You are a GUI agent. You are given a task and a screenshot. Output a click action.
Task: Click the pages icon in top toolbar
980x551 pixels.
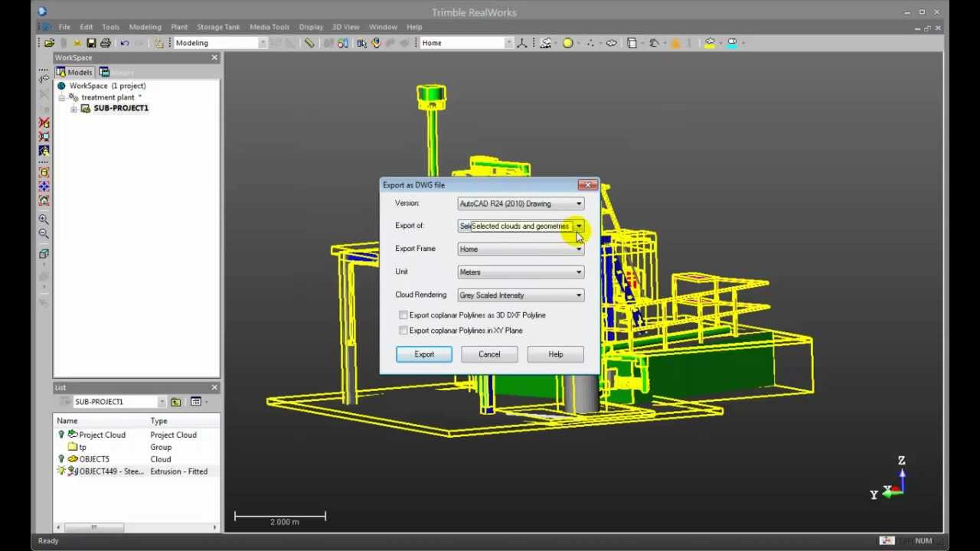632,43
